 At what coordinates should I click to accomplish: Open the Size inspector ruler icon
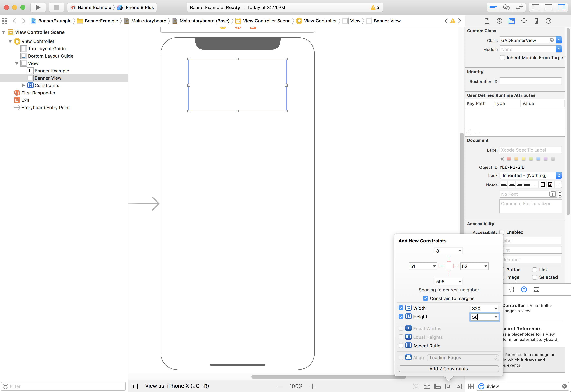(536, 21)
